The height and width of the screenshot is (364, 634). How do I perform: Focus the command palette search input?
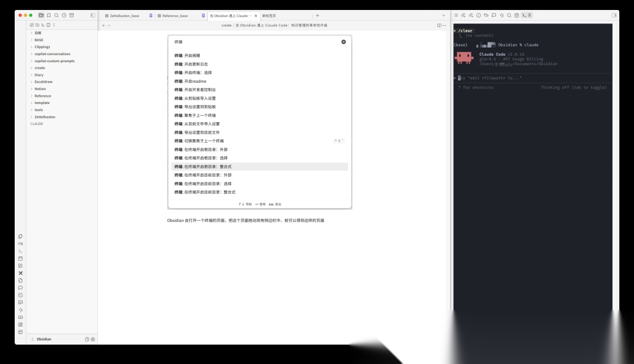click(x=257, y=42)
